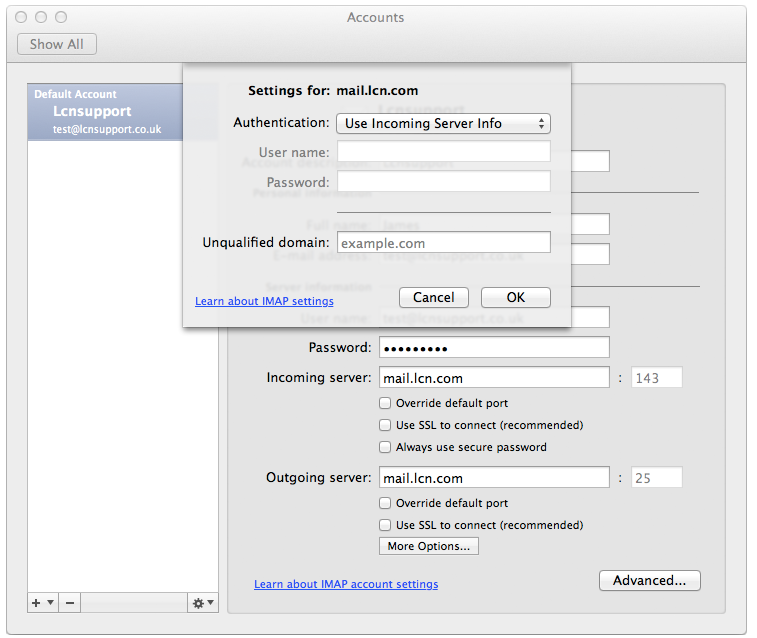Click the Unqualified domain field
Viewport: 757px width, 638px height.
444,242
